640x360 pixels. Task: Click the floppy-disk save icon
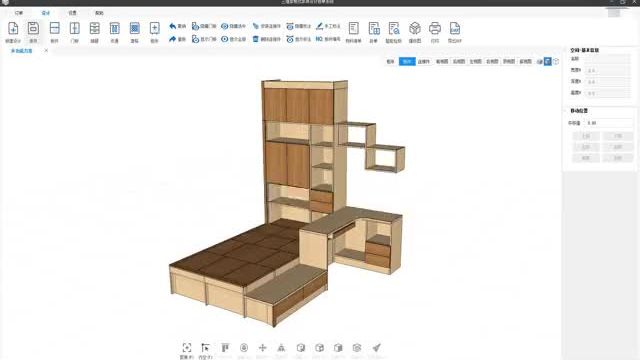[x=33, y=28]
